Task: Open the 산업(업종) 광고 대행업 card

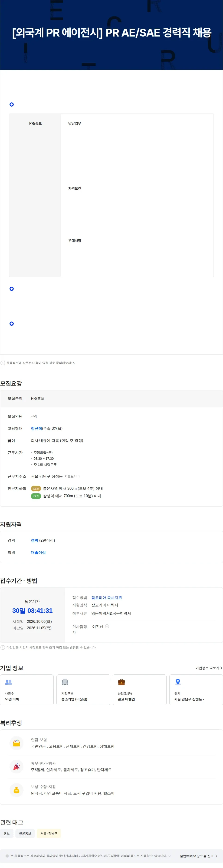Action: 140,690
